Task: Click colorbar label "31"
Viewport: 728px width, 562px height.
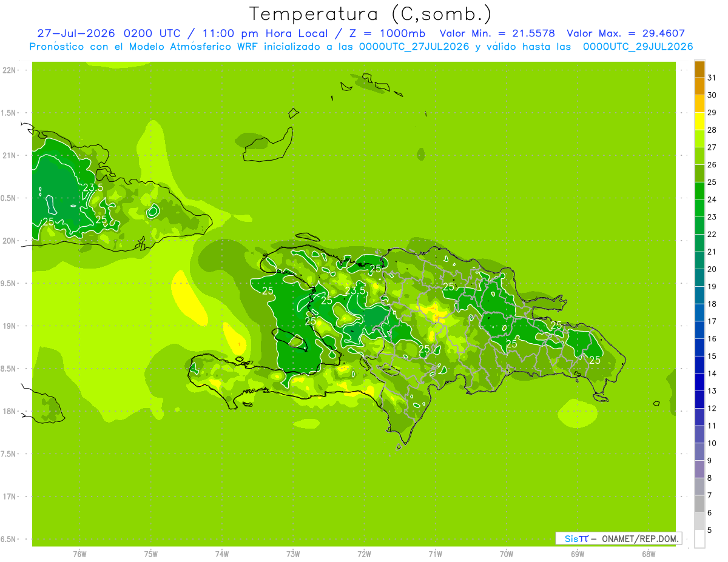Action: point(712,78)
